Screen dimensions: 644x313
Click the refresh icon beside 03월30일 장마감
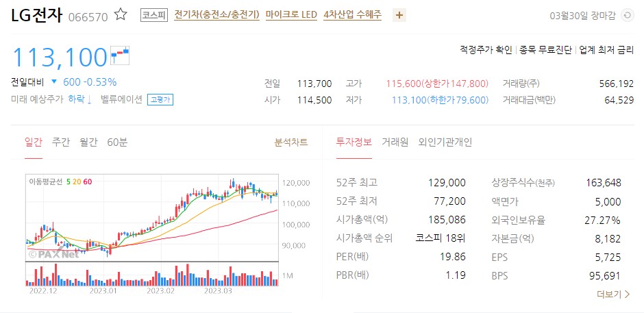pos(626,16)
